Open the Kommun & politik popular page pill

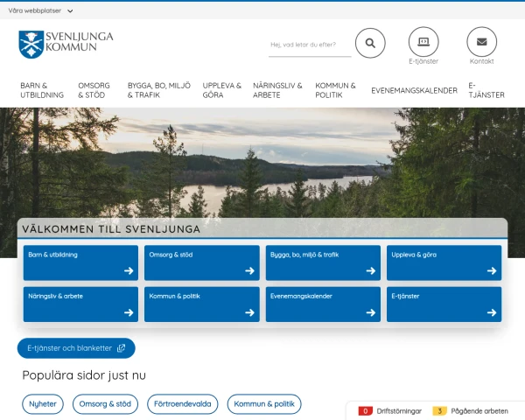264,404
